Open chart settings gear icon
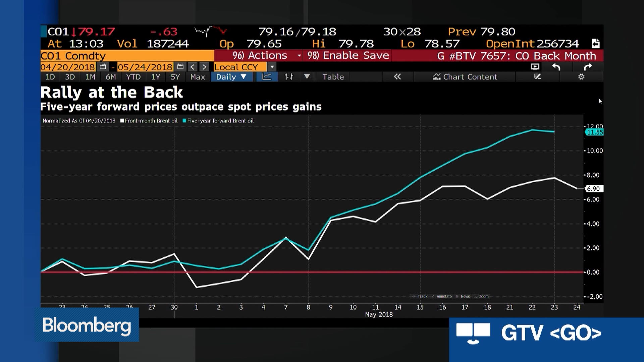This screenshot has height=362, width=644. pyautogui.click(x=581, y=77)
